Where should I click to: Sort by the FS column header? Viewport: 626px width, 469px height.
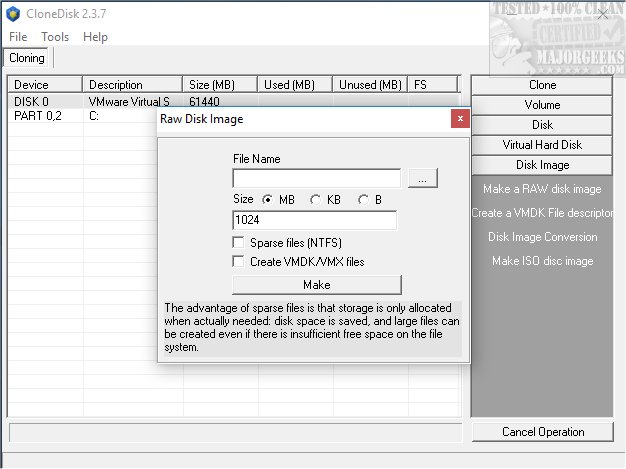click(432, 85)
